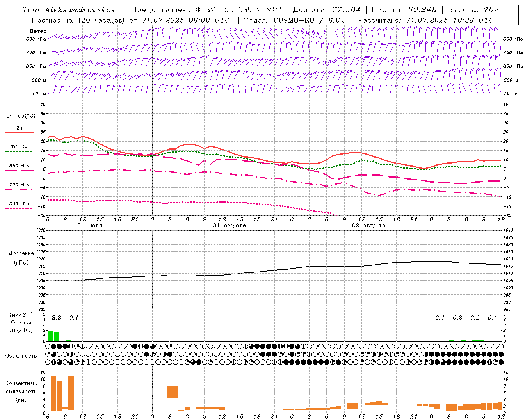Click the forecast start time 31.07.2025 06:00 UTC
Viewport: 525px width, 420px height.
(x=185, y=20)
